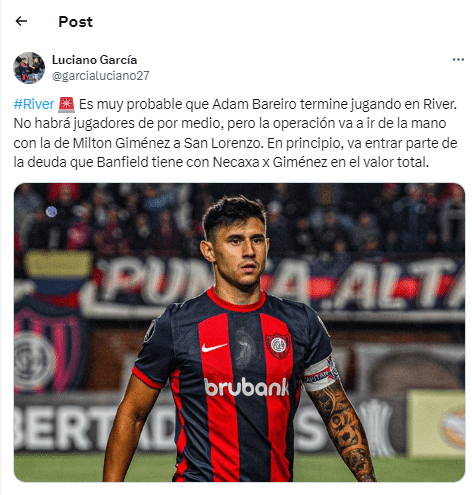Click the player's tattooed forearm
472x495 pixels.
(x=343, y=432)
